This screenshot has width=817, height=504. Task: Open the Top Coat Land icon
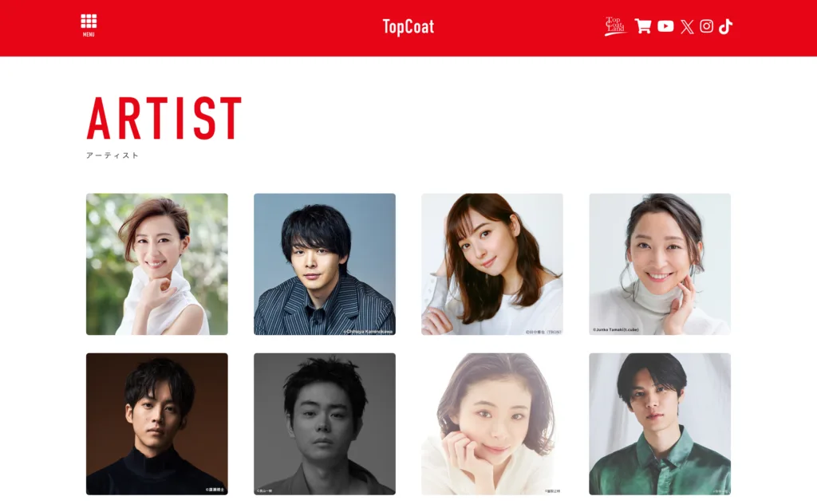(615, 26)
